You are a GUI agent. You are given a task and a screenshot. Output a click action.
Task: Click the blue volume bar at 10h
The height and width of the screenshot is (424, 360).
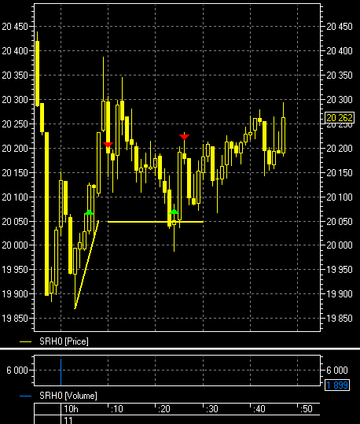[x=61, y=372]
